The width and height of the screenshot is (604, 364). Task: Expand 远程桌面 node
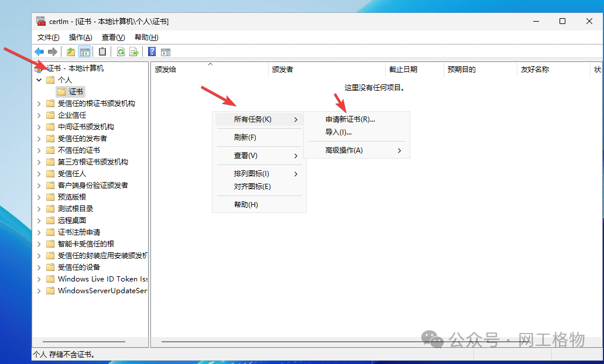[x=39, y=220]
